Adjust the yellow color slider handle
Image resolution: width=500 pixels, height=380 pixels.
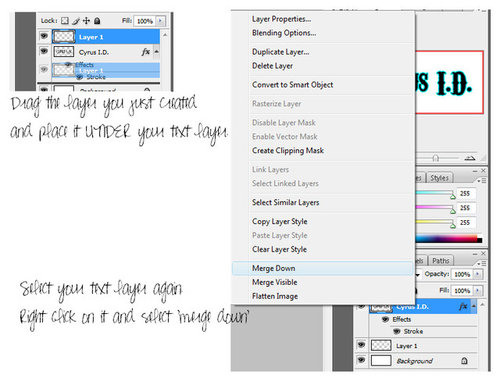click(453, 225)
